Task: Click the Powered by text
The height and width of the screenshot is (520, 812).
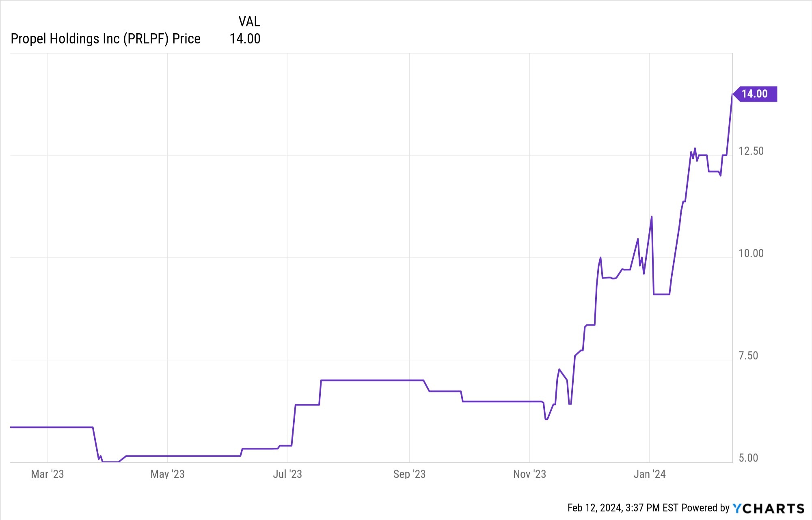Action: click(705, 508)
